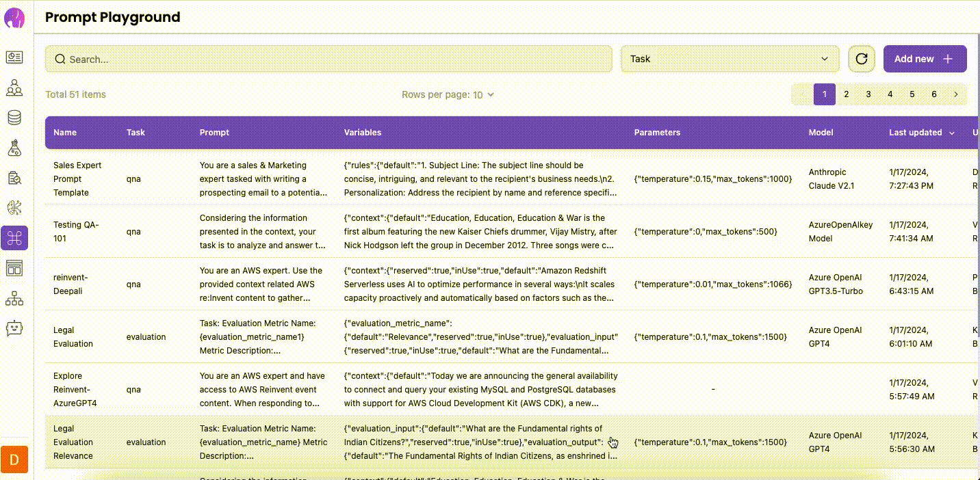Select the lab flask sidebar icon
Image resolution: width=980 pixels, height=480 pixels.
point(14,148)
